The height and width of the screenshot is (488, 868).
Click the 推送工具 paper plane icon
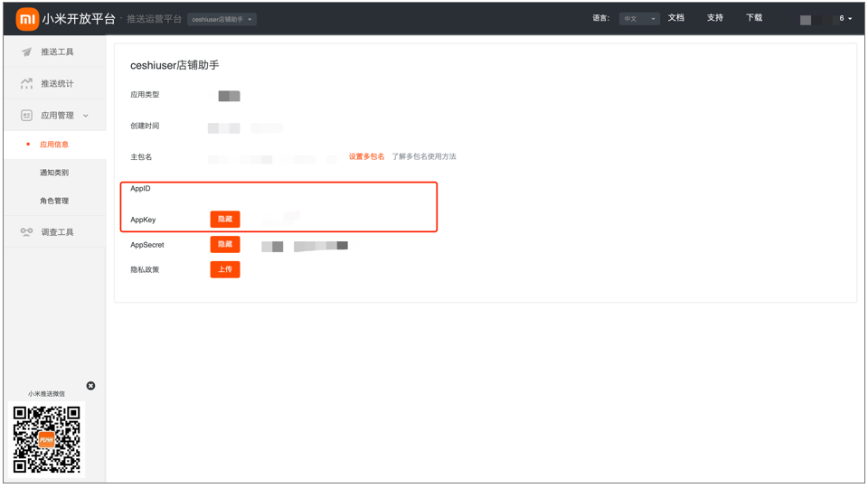(x=26, y=52)
